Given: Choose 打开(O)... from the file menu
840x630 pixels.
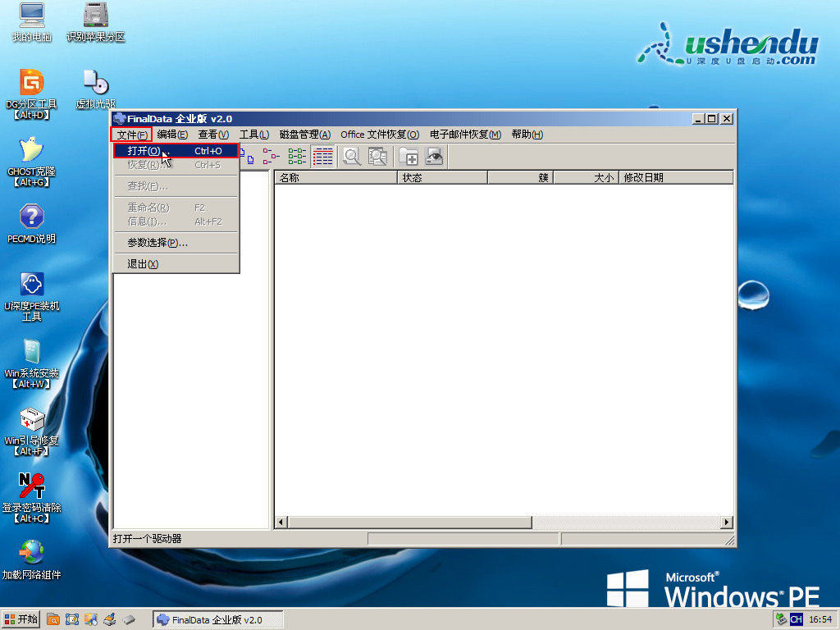Looking at the screenshot, I should click(176, 151).
